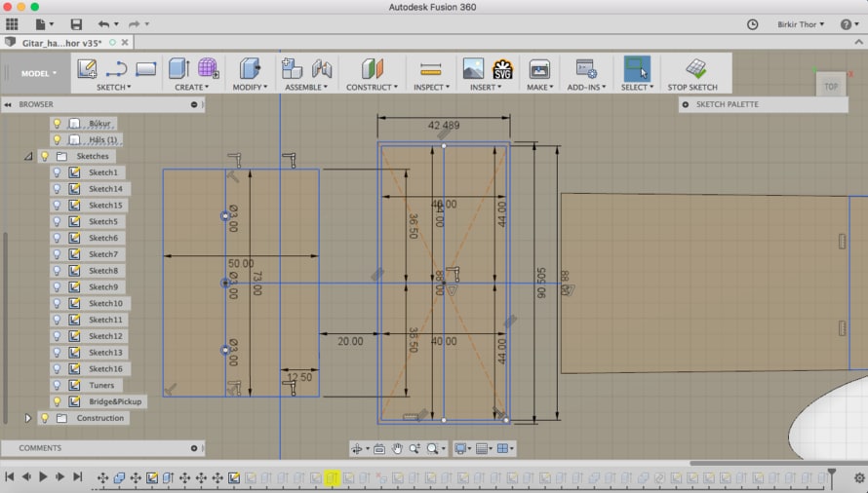The image size is (868, 493).
Task: Click the Undo arrow
Action: pyautogui.click(x=103, y=24)
